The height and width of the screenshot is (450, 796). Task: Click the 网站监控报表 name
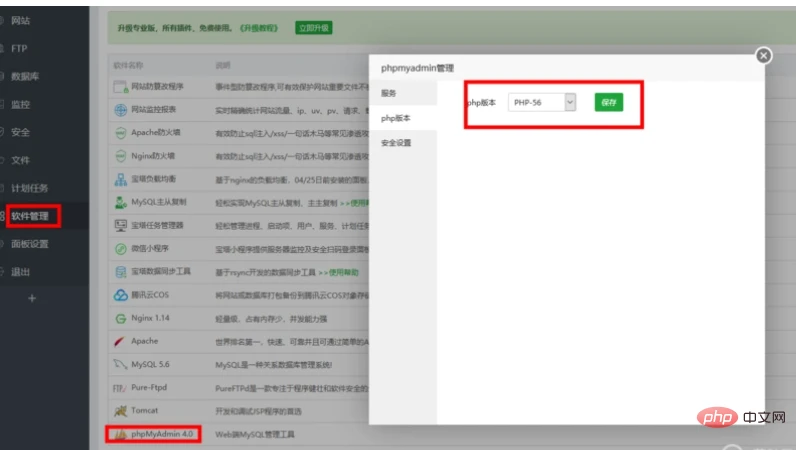[153, 109]
